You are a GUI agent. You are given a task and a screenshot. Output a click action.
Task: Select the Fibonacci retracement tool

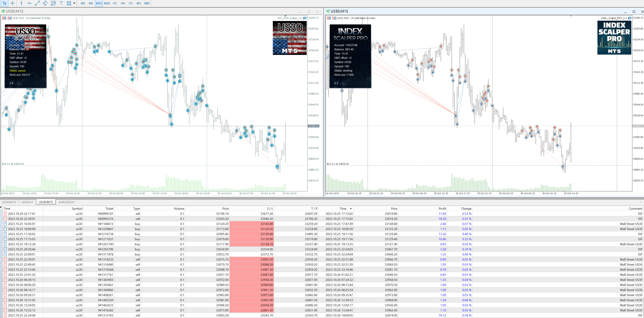pyautogui.click(x=53, y=3)
